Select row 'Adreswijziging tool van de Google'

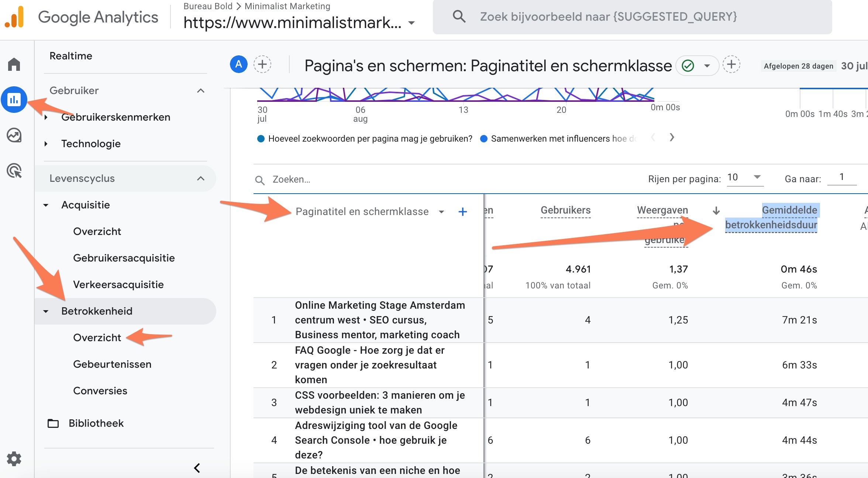click(x=376, y=440)
